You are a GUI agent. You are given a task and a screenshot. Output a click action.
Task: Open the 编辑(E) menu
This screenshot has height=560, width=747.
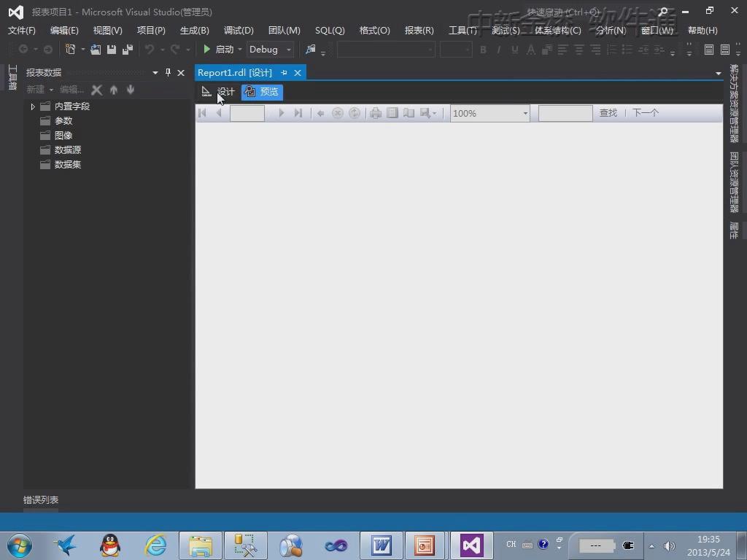64,31
